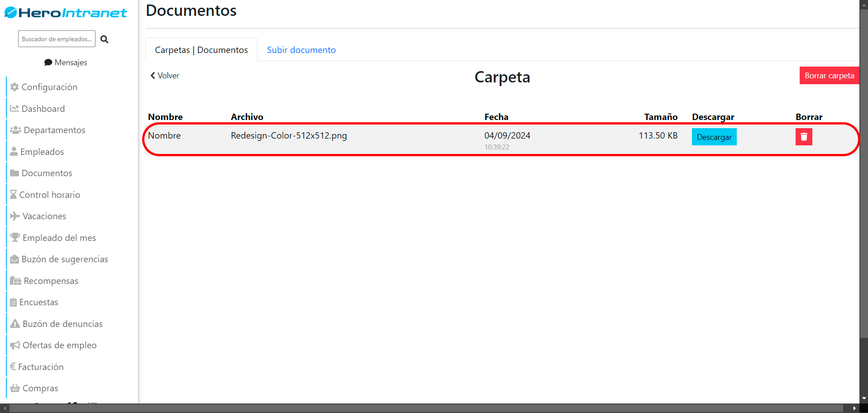The height and width of the screenshot is (413, 868).
Task: Open the Encuestas section
Action: click(x=39, y=302)
